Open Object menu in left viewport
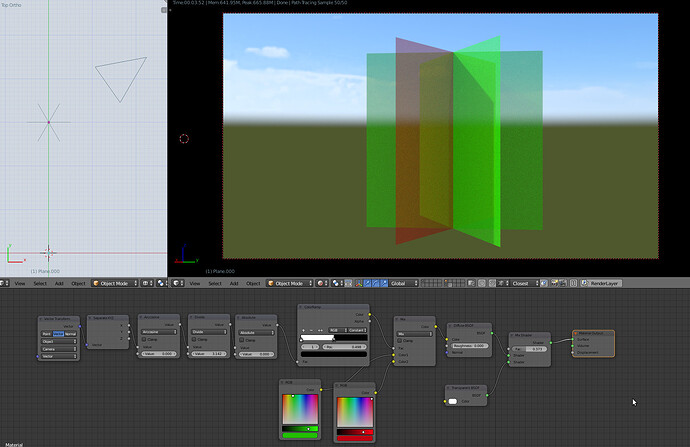Screen dimensions: 690x447 78,283
